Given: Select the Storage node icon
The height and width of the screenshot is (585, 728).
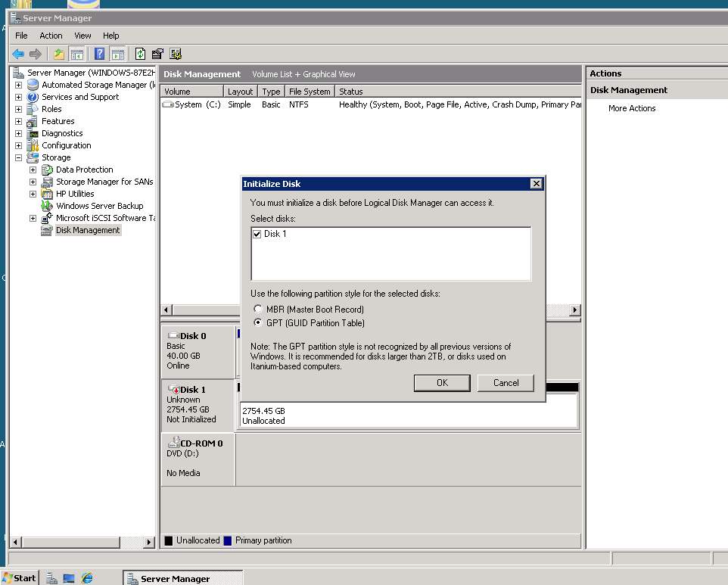Looking at the screenshot, I should point(33,157).
